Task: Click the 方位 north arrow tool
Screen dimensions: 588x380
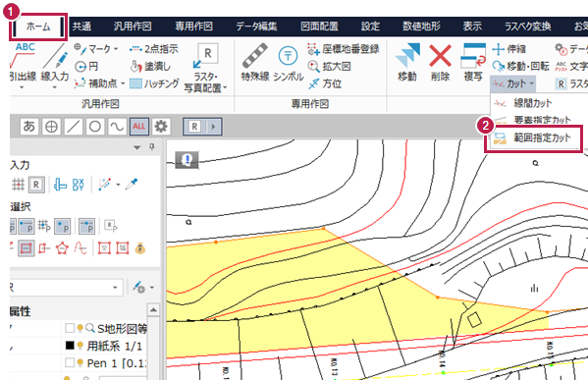Action: (x=325, y=83)
